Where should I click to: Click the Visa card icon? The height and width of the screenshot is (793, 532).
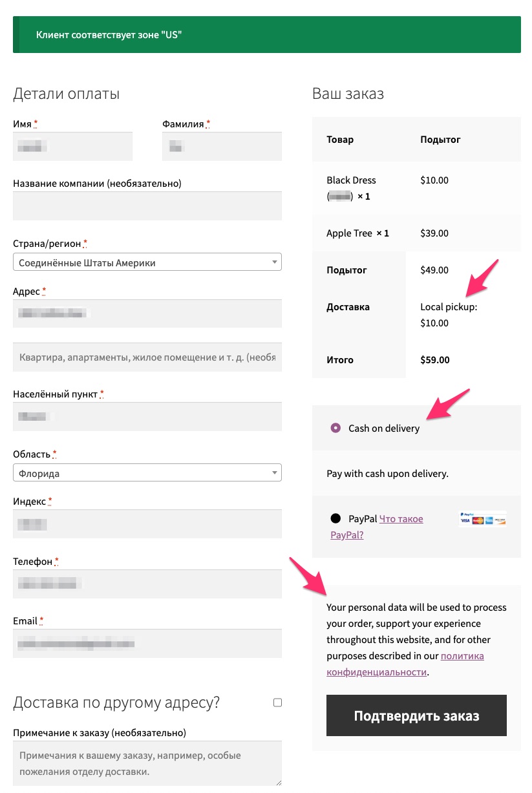465,520
